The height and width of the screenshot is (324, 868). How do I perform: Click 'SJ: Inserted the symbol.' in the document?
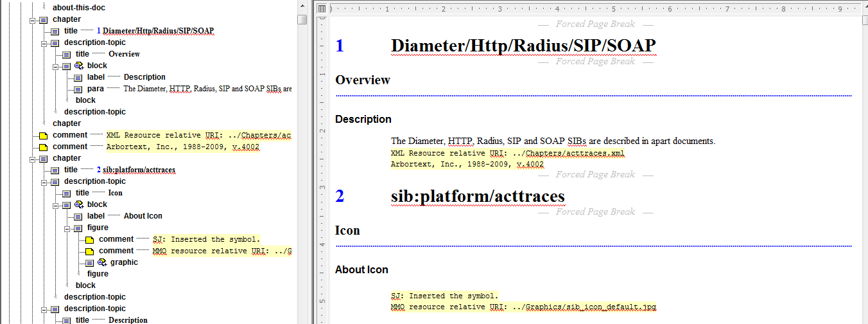tap(445, 296)
